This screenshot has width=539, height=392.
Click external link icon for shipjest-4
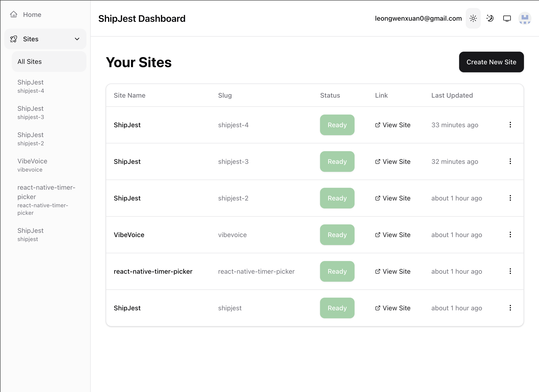377,125
